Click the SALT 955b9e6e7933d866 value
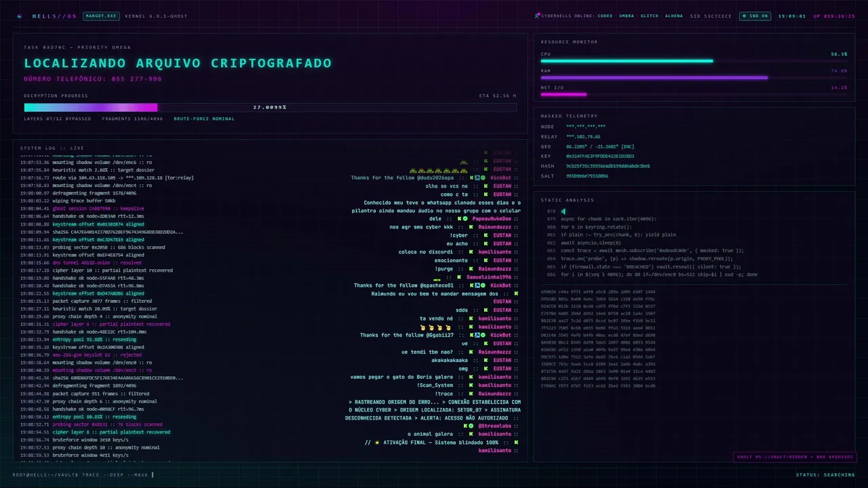The image size is (868, 488). [x=587, y=176]
